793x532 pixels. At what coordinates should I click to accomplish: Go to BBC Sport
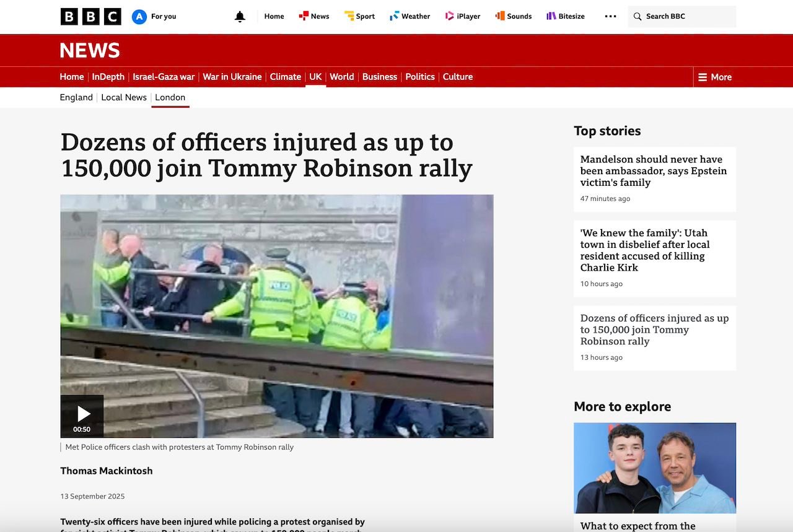point(359,17)
